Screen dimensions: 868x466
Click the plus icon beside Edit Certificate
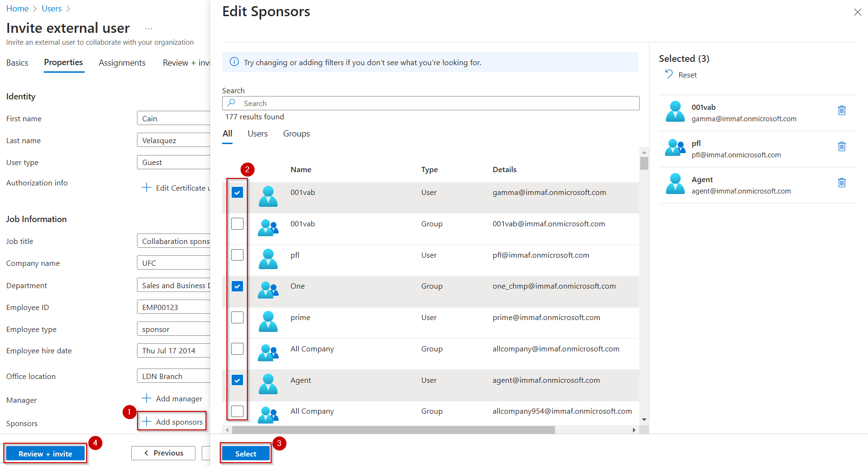coord(146,187)
